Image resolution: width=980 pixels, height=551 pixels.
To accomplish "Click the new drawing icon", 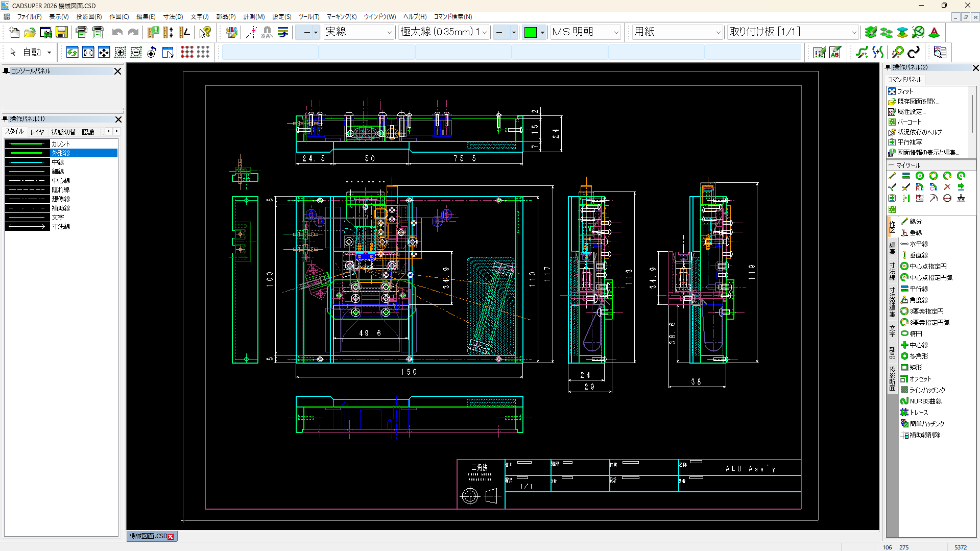I will (x=14, y=32).
